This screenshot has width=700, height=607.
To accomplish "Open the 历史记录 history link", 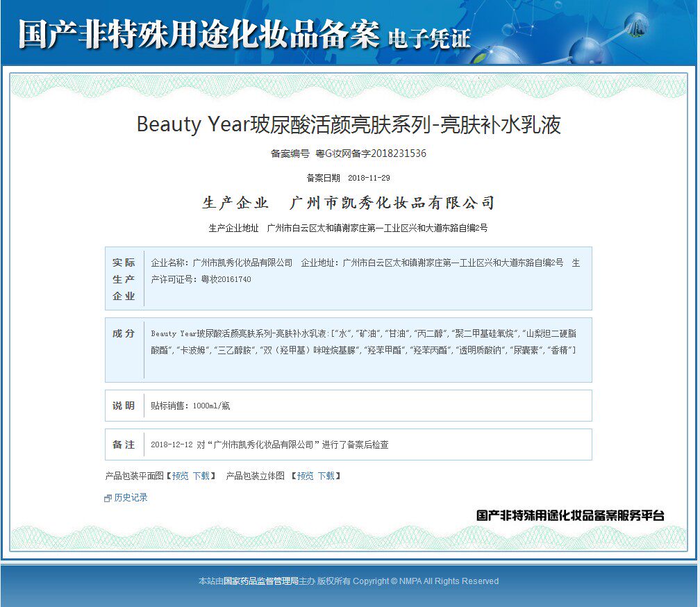I will point(131,498).
